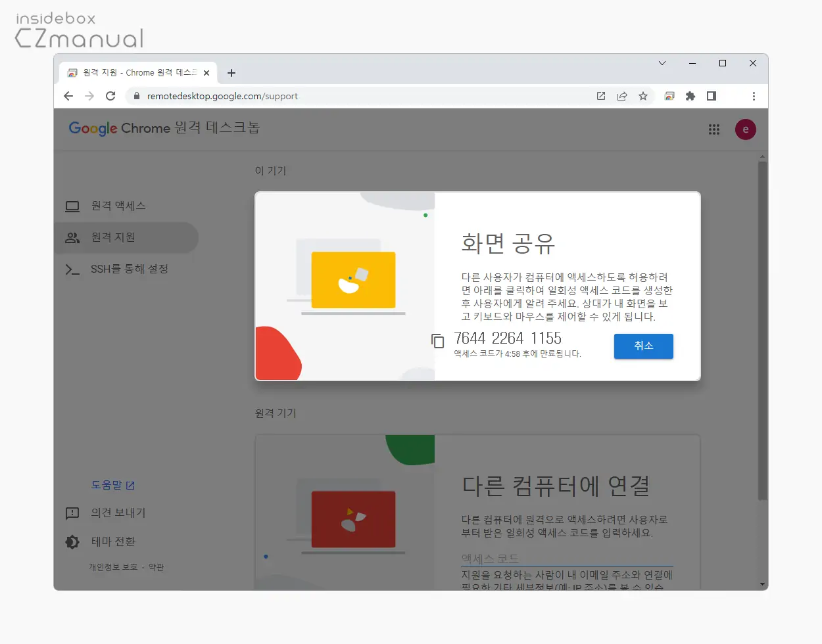Go back with the browser back arrow
Viewport: 822px width, 644px height.
[x=68, y=96]
